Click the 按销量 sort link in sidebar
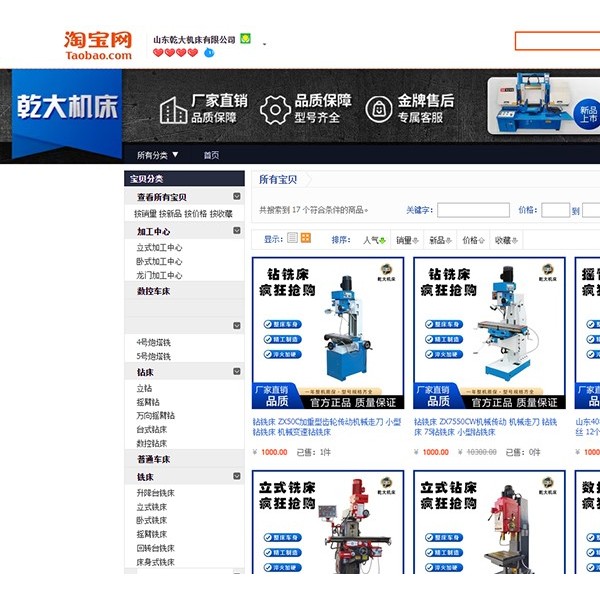The width and height of the screenshot is (600, 600). (145, 214)
